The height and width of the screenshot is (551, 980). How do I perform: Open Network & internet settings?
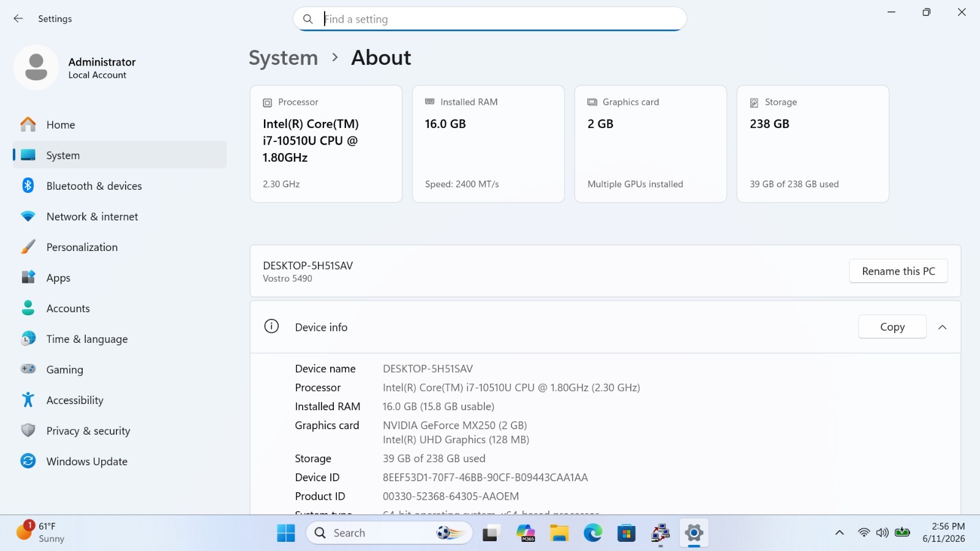(119, 216)
